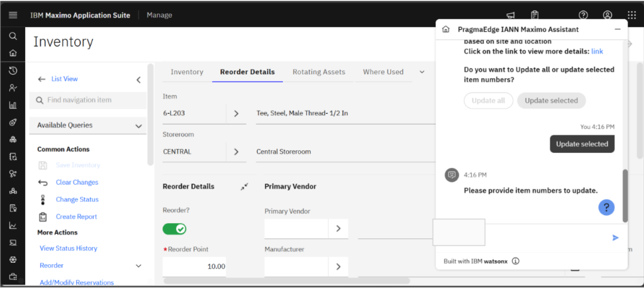Send the chat message with arrow icon
Image resolution: width=644 pixels, height=288 pixels.
[615, 238]
